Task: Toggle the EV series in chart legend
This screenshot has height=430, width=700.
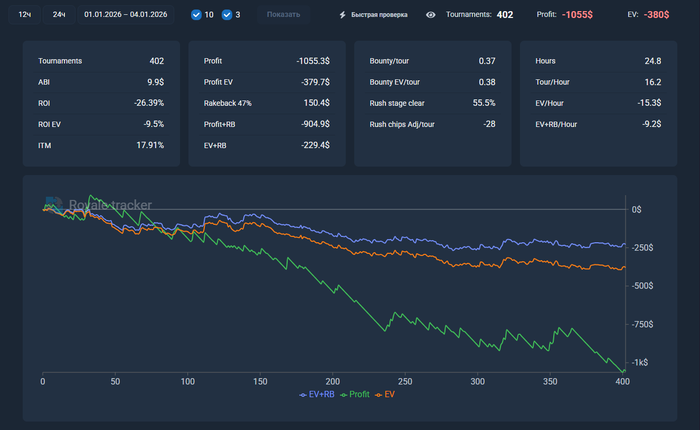Action: coord(390,395)
